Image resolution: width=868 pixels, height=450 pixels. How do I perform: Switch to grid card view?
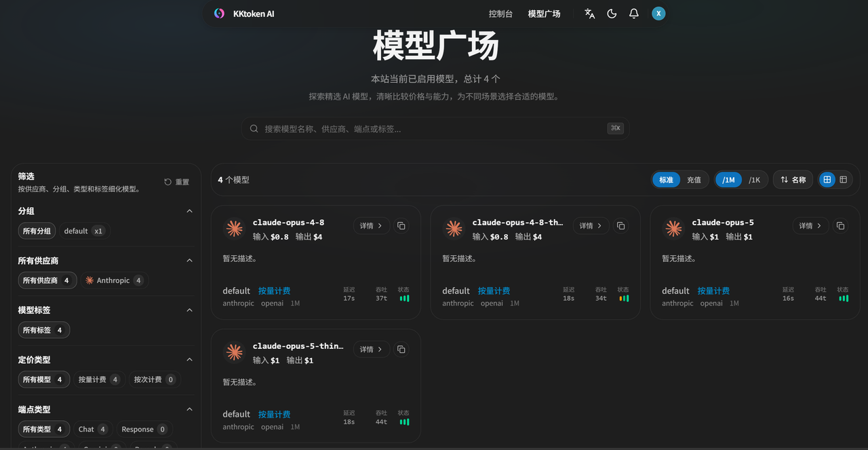click(827, 180)
